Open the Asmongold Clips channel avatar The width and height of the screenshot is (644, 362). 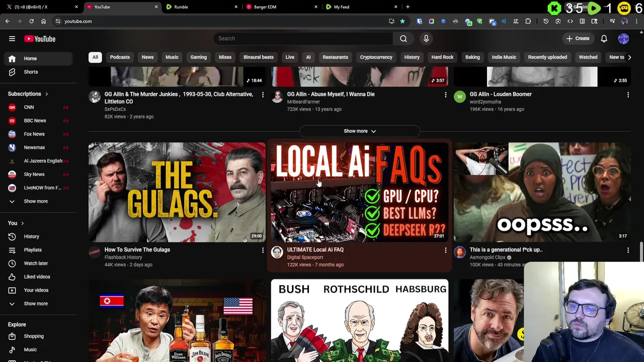pos(460,252)
